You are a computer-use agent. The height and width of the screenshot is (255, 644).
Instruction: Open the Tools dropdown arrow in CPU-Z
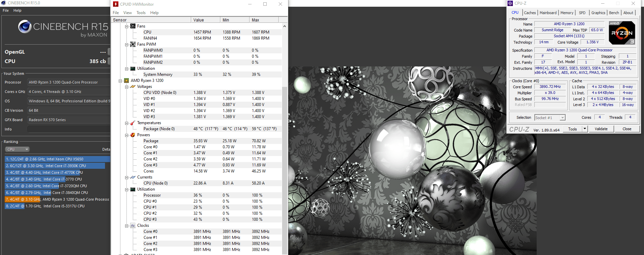(x=585, y=129)
